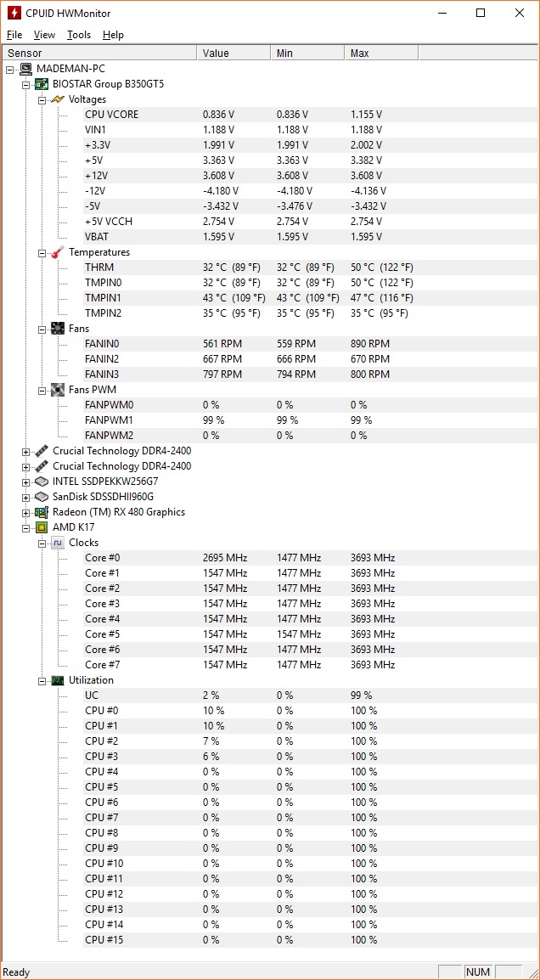The height and width of the screenshot is (980, 540).
Task: Click the AMD K17 processor icon
Action: (42, 527)
